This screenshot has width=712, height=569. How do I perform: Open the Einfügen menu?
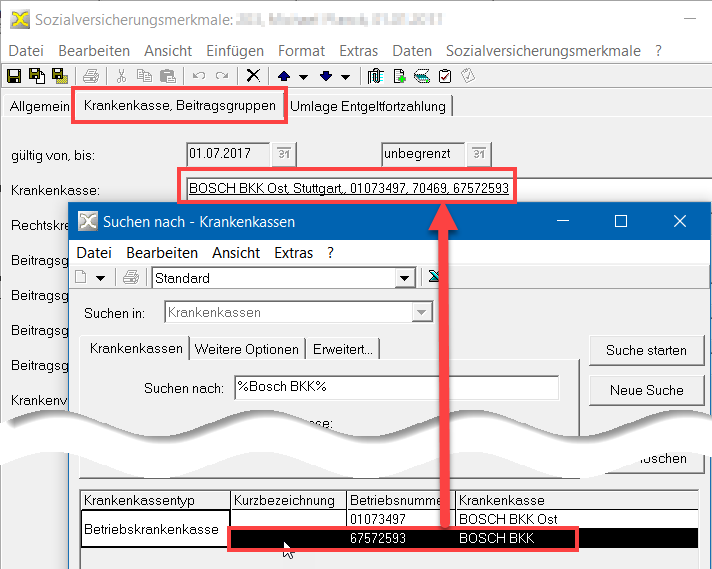click(235, 51)
